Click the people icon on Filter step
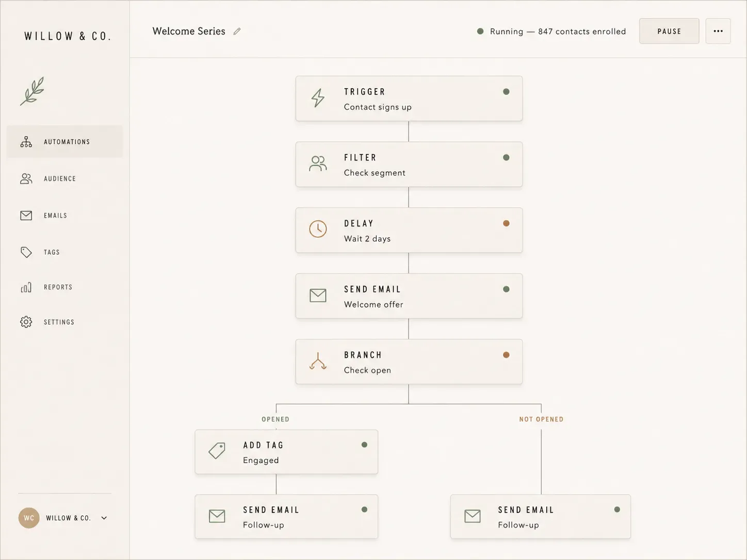Screen dimensions: 747x560 pos(318,163)
